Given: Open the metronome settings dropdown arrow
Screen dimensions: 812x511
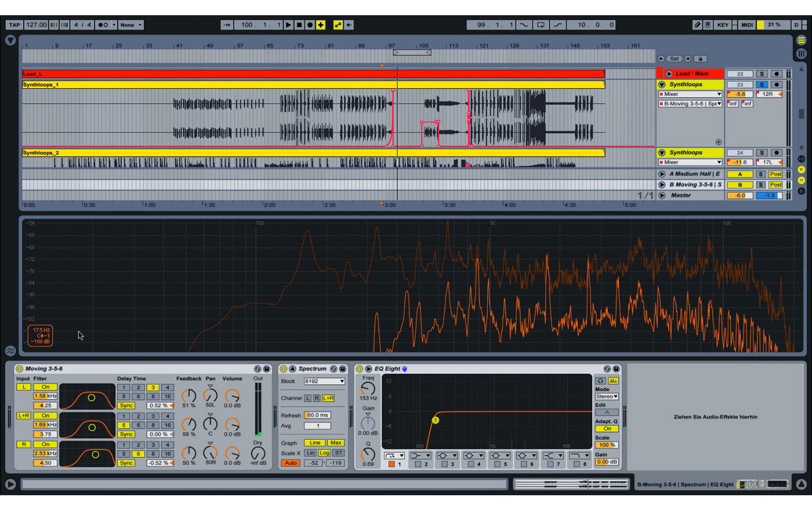Looking at the screenshot, I should (x=114, y=25).
